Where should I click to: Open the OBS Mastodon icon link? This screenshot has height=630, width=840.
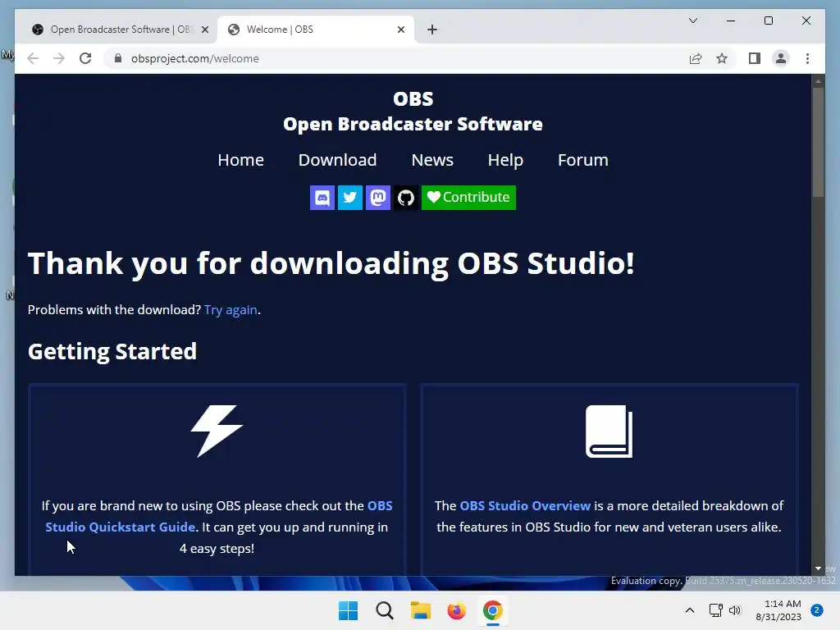377,198
